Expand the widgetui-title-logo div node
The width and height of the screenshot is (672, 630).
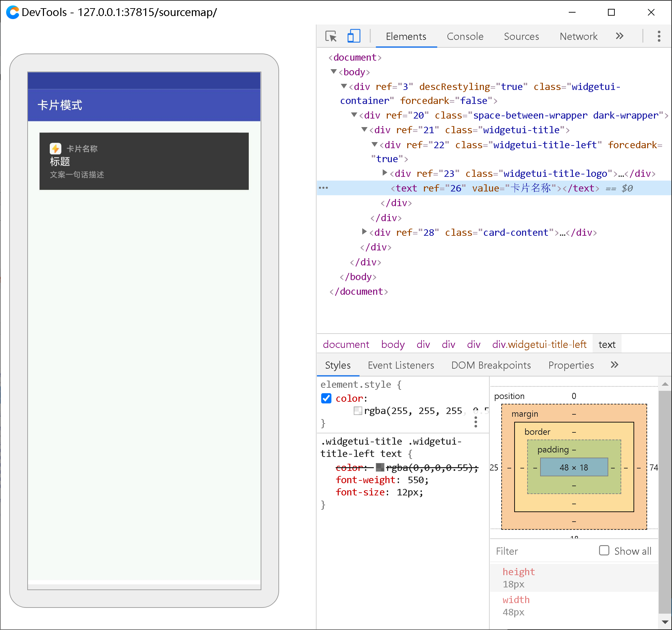[x=384, y=173]
